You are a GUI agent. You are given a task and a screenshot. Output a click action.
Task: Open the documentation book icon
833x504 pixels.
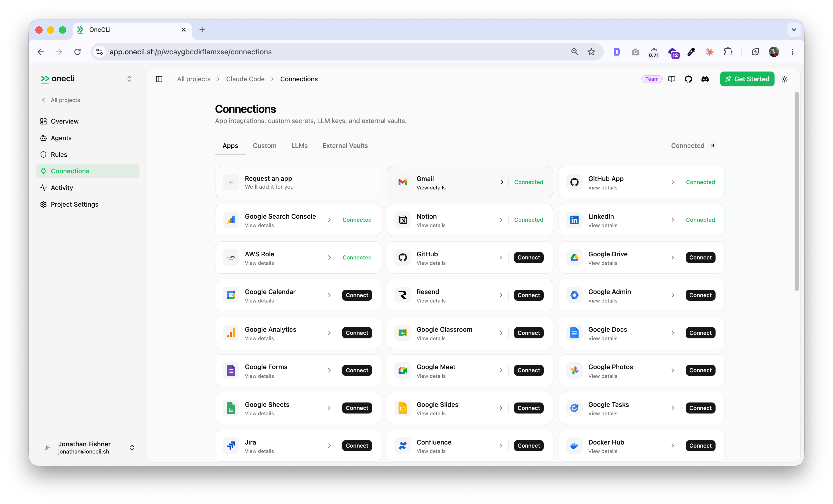[672, 79]
